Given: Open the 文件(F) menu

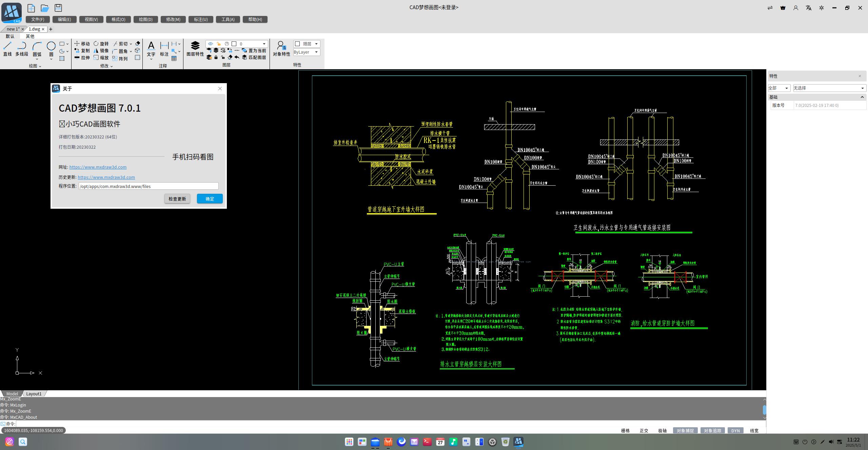Looking at the screenshot, I should coord(38,19).
